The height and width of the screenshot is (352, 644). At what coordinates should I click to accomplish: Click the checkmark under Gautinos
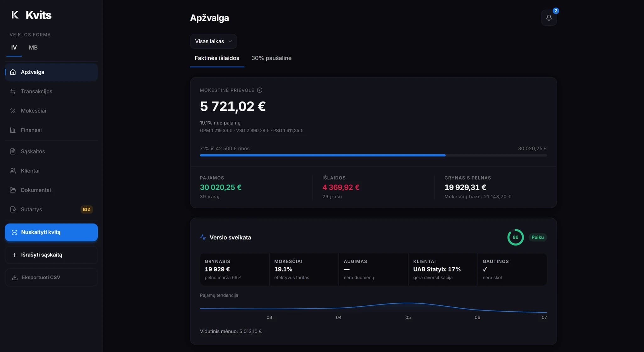click(x=485, y=269)
